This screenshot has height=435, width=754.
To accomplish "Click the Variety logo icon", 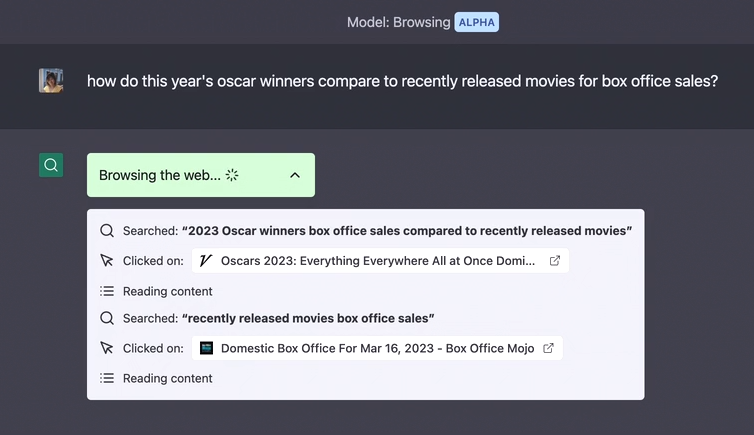I will coord(206,261).
